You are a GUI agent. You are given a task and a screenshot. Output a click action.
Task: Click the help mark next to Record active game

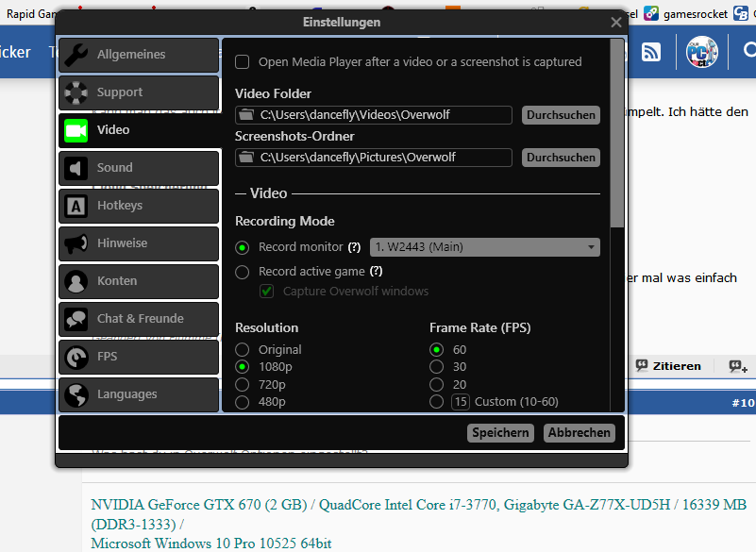[376, 271]
